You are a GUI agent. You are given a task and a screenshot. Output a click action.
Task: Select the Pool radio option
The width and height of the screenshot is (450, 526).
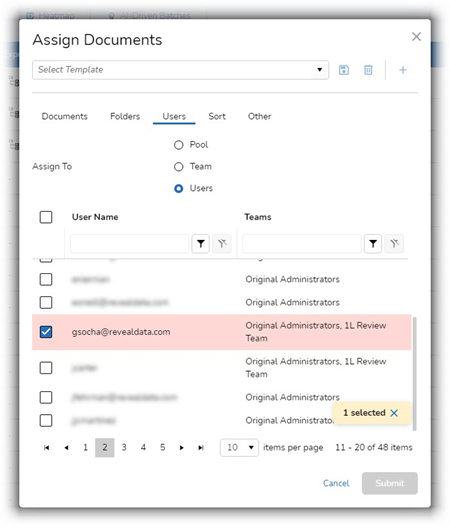point(179,145)
